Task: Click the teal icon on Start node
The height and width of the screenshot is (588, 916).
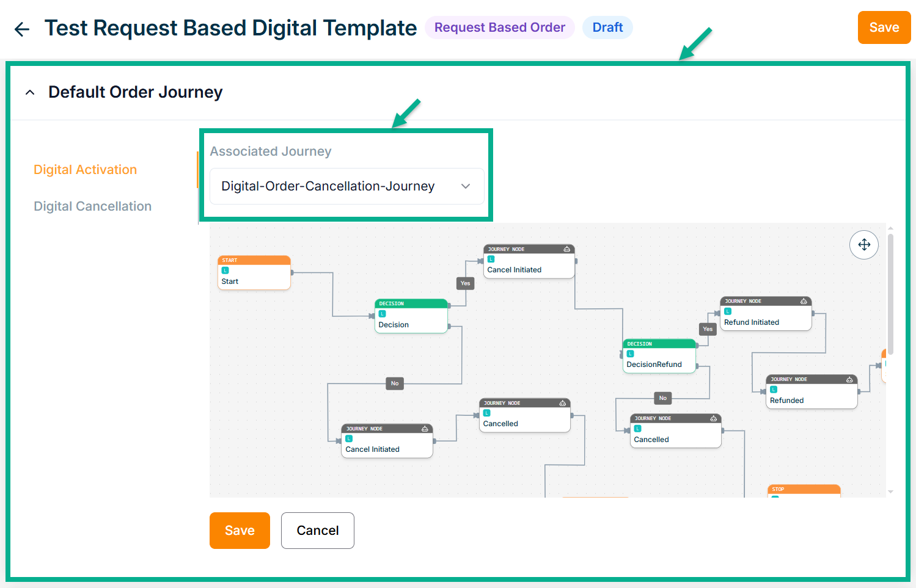Action: [225, 270]
